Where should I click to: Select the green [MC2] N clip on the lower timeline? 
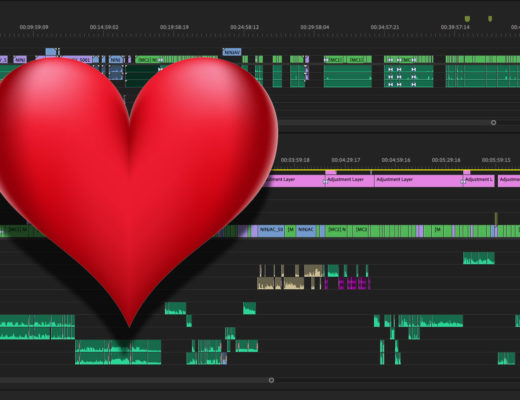coord(337,231)
